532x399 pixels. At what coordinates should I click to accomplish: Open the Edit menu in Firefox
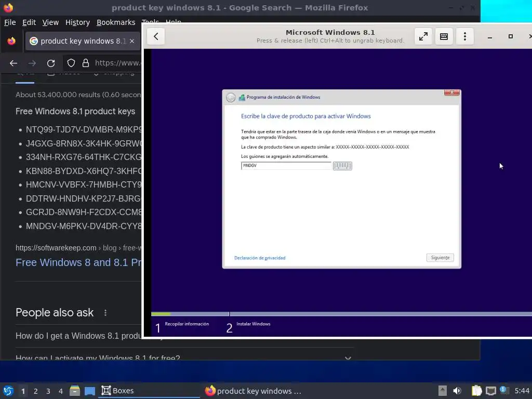point(29,22)
